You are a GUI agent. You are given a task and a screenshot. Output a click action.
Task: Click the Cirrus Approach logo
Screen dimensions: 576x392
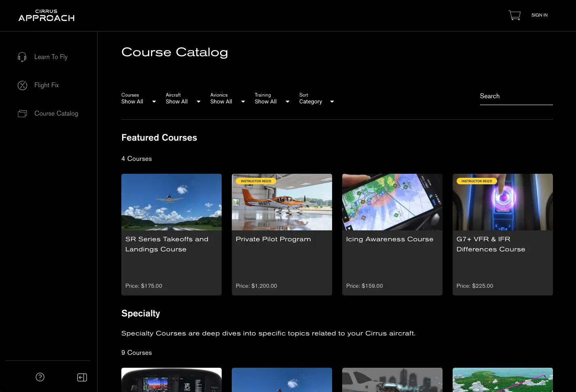47,15
